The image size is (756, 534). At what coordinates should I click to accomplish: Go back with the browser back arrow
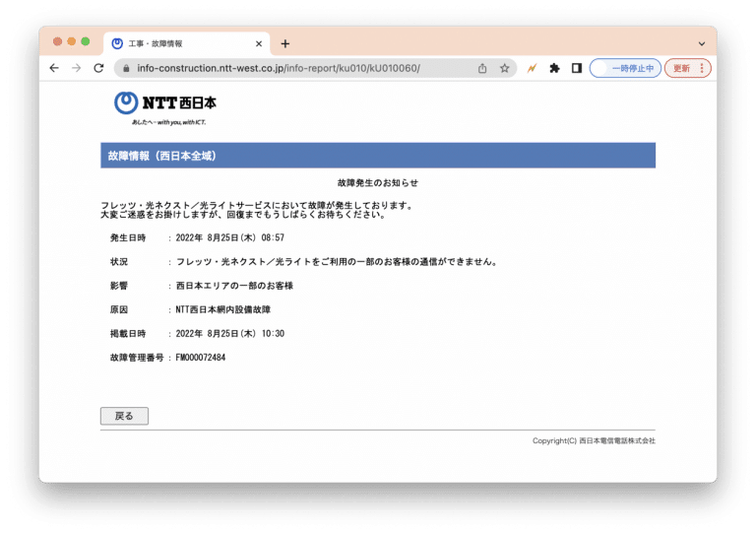(x=54, y=68)
